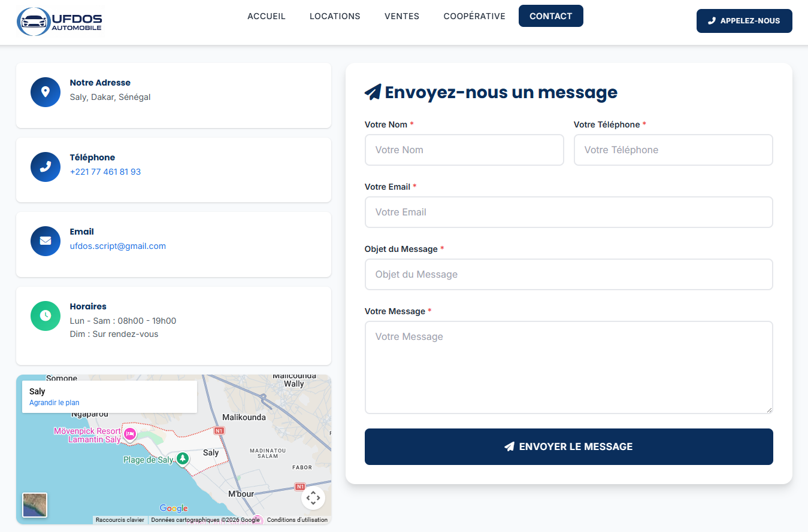Click the Plage de Saly map marker
Image resolution: width=808 pixels, height=532 pixels.
182,459
